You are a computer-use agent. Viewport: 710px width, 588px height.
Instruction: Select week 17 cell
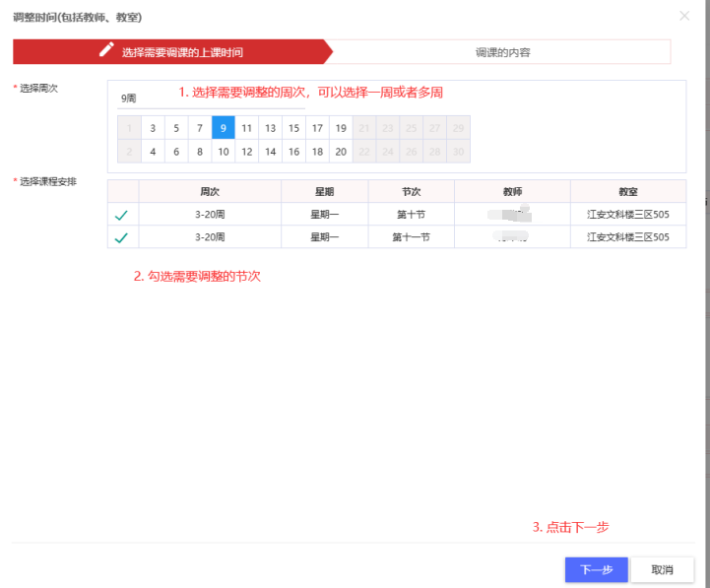tap(317, 128)
